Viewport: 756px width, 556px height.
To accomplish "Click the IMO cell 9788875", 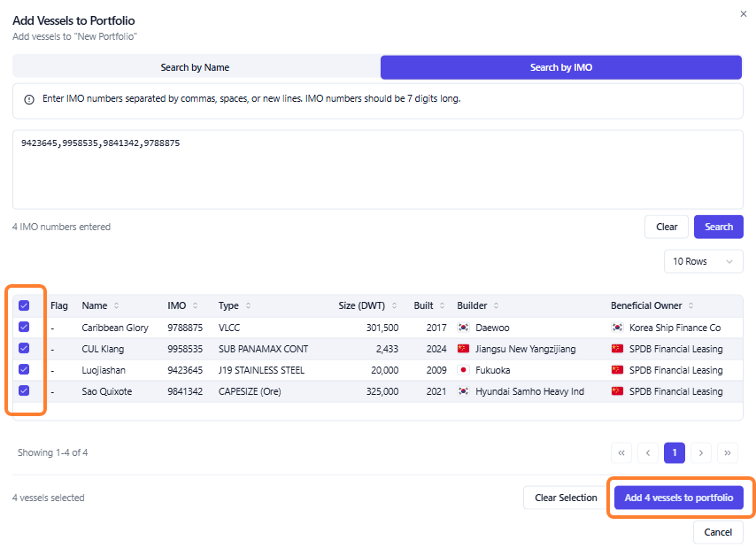I will click(x=185, y=328).
